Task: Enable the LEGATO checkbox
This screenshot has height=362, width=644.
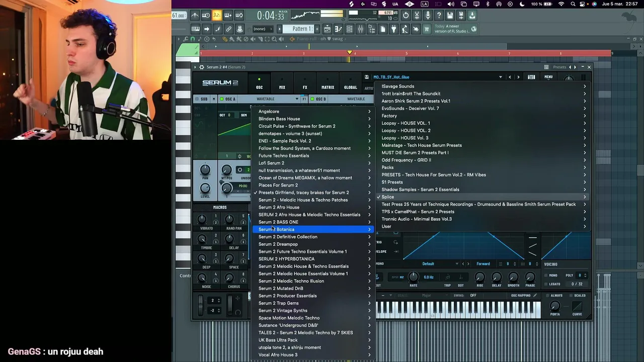Action: (546, 284)
